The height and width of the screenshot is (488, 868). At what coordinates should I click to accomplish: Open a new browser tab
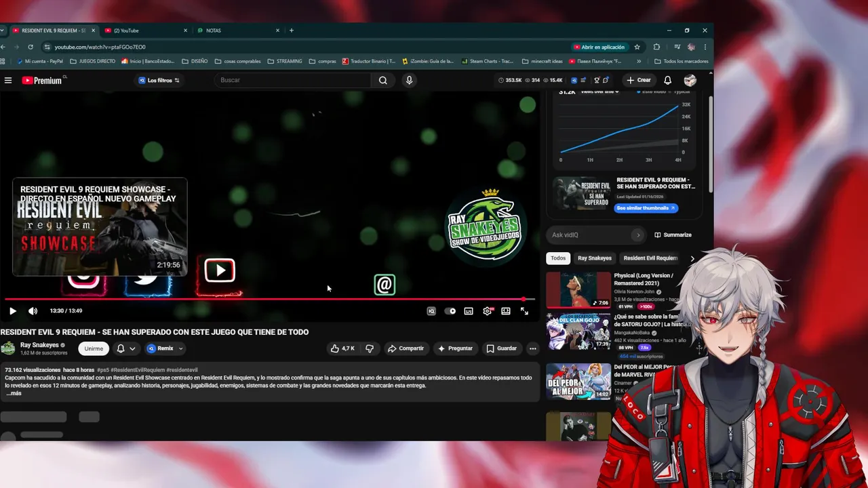[x=292, y=30]
